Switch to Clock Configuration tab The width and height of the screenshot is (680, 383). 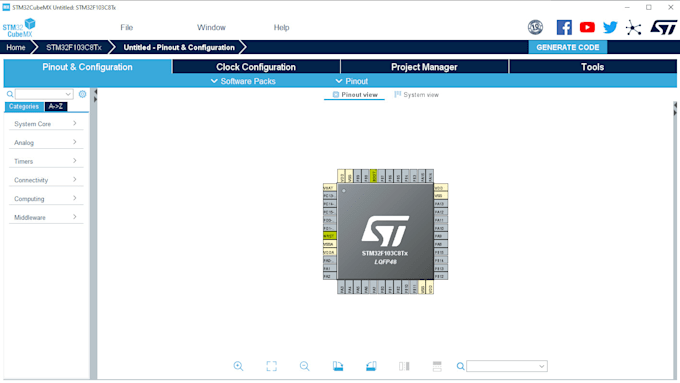coord(256,67)
